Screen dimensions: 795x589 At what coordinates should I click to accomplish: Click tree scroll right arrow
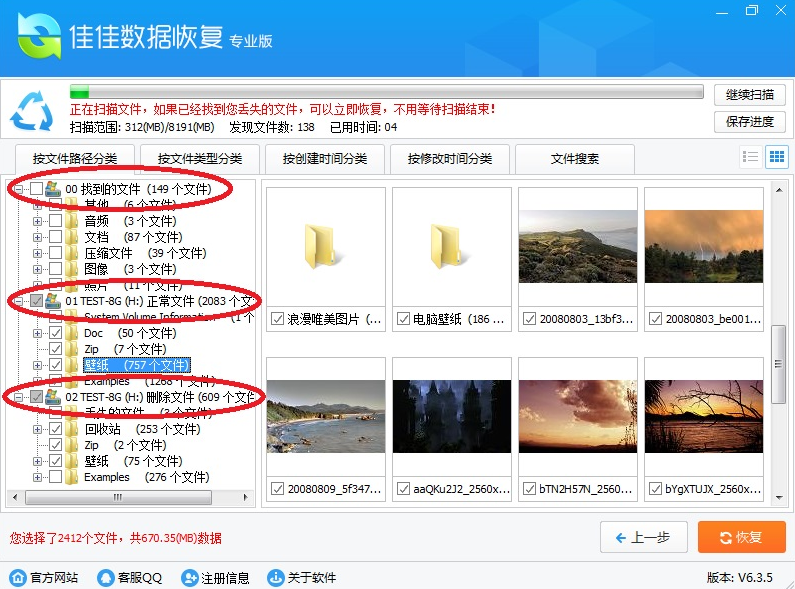pos(245,497)
